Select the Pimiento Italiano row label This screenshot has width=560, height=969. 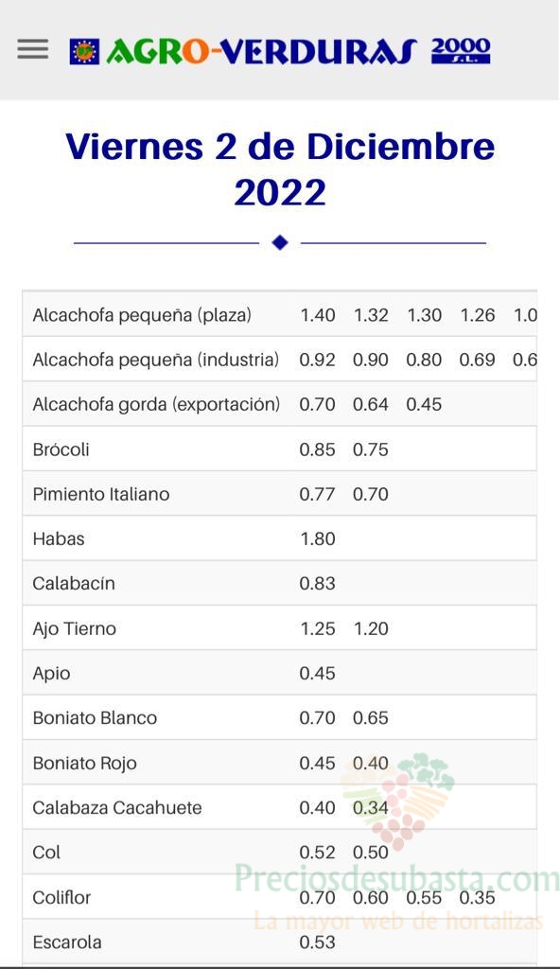pyautogui.click(x=101, y=494)
